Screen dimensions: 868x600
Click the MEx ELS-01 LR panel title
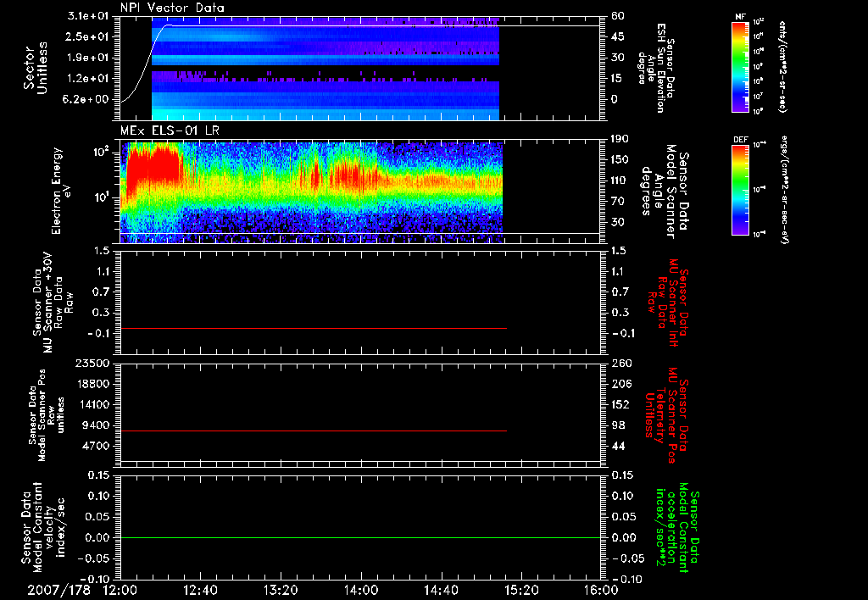coord(169,131)
